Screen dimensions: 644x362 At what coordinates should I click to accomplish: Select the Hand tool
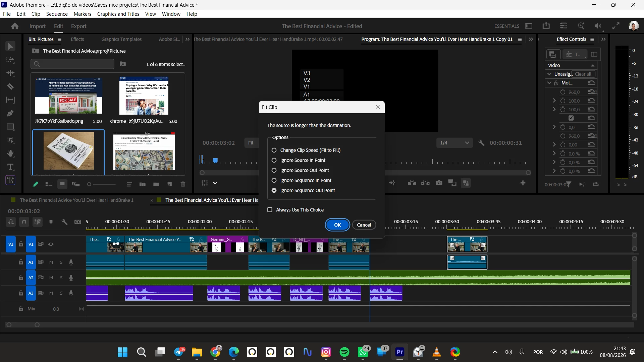(10, 154)
